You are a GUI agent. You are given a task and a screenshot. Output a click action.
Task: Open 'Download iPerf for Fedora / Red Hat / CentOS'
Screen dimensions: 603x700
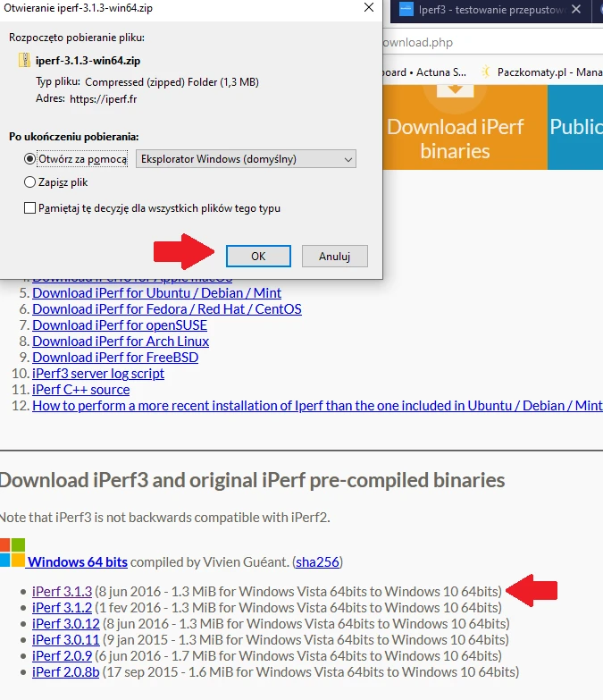coord(167,309)
